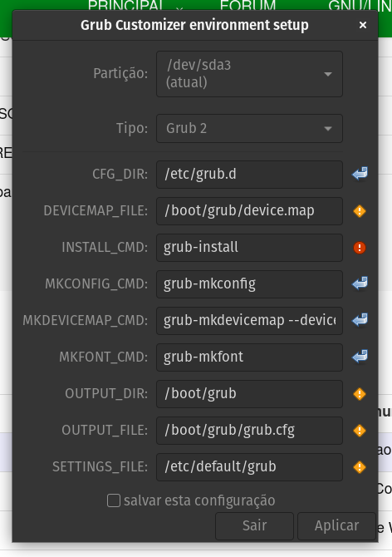Viewport: 392px width, 557px height.
Task: Click the MKCONFIG_CMD reset arrow icon
Action: (360, 283)
